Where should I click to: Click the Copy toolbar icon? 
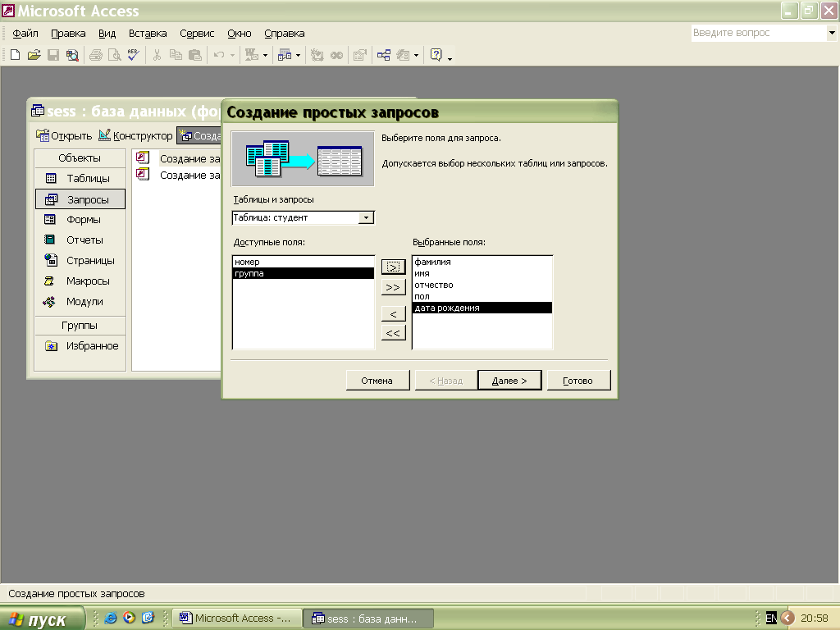[176, 55]
